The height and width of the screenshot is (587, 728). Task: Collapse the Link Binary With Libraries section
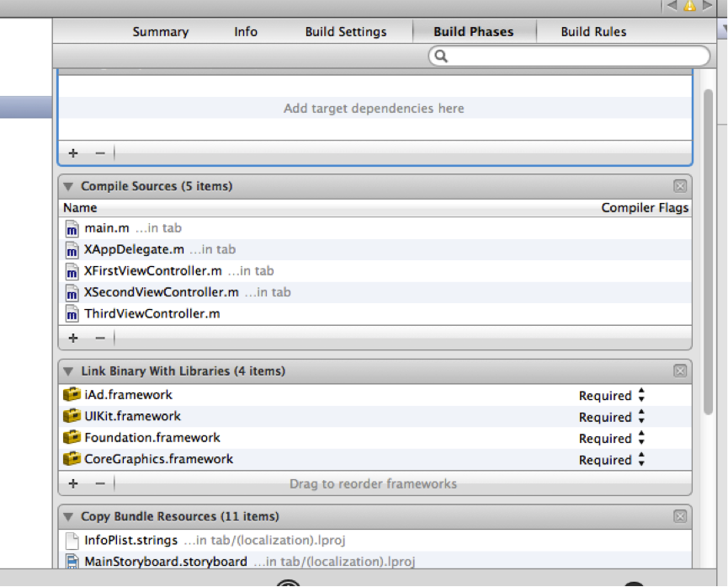(x=68, y=371)
